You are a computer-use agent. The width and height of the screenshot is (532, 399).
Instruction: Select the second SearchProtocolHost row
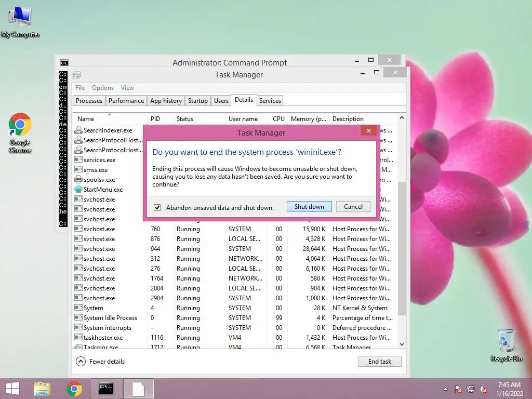pos(108,150)
